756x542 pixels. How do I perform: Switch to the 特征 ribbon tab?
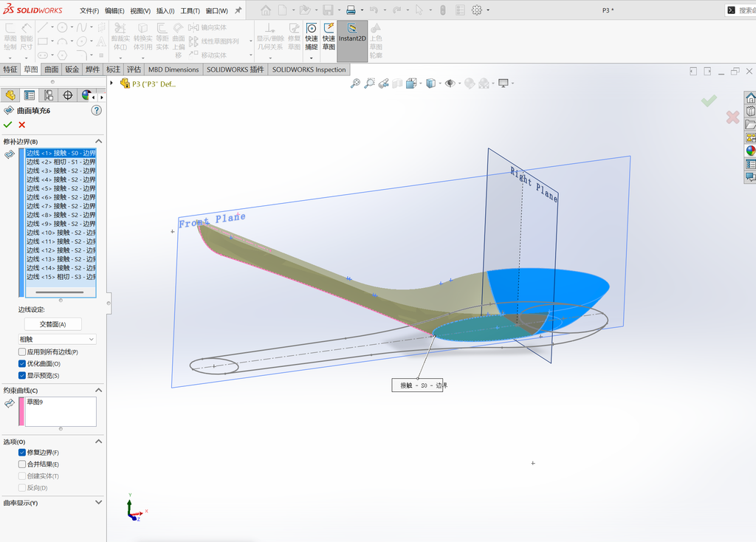pos(10,69)
